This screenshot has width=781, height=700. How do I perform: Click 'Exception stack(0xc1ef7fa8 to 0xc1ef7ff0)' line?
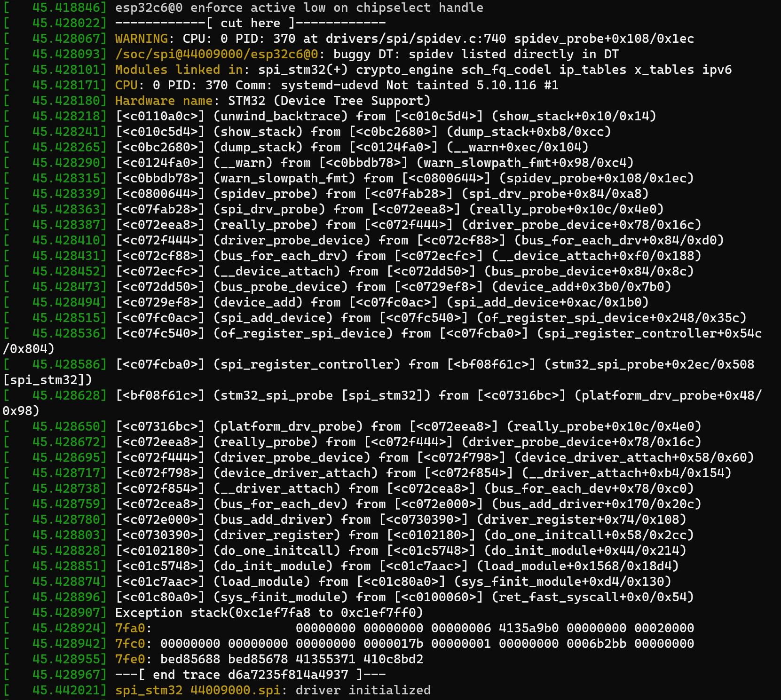pyautogui.click(x=269, y=613)
